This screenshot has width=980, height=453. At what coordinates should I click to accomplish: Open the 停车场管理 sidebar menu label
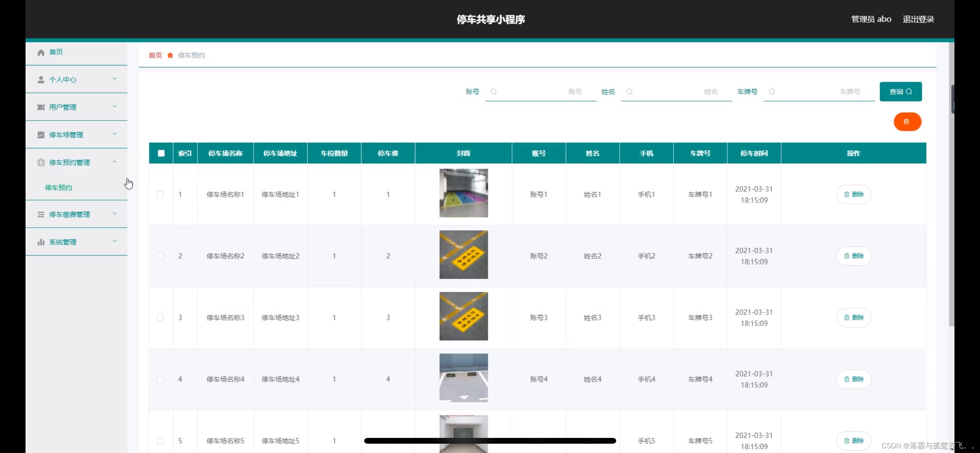click(66, 135)
